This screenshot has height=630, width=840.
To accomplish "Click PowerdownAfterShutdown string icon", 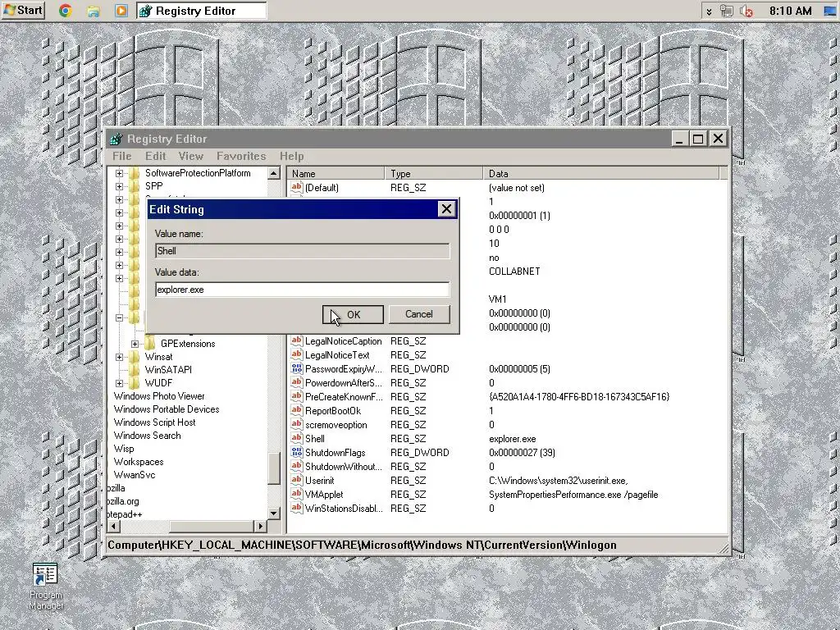I will click(297, 382).
